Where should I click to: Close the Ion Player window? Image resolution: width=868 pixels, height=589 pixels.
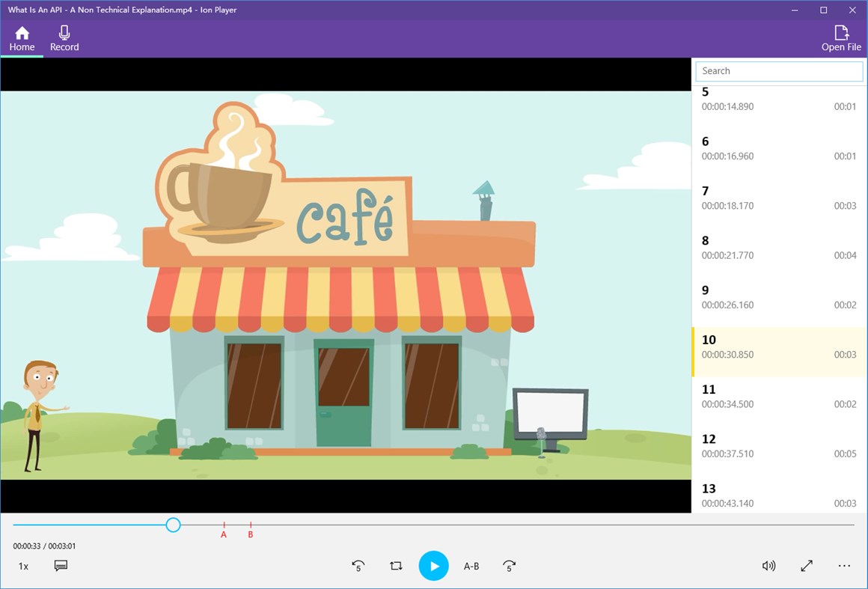[852, 10]
